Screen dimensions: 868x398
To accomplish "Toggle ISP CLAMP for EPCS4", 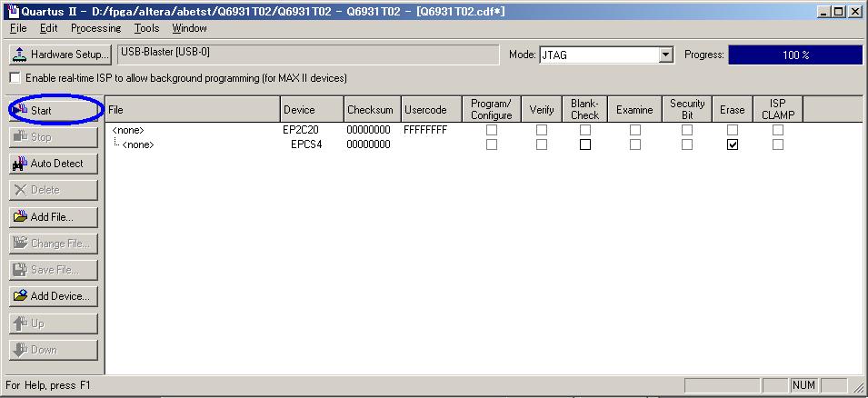I will pyautogui.click(x=778, y=144).
